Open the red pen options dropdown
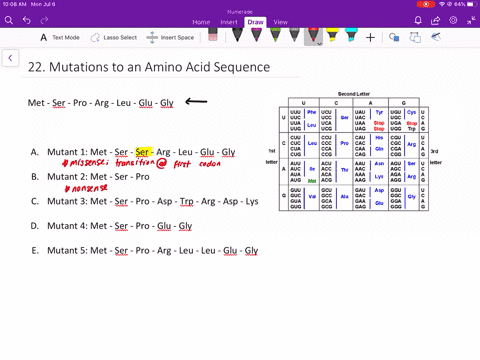The height and width of the screenshot is (360, 480). click(319, 44)
